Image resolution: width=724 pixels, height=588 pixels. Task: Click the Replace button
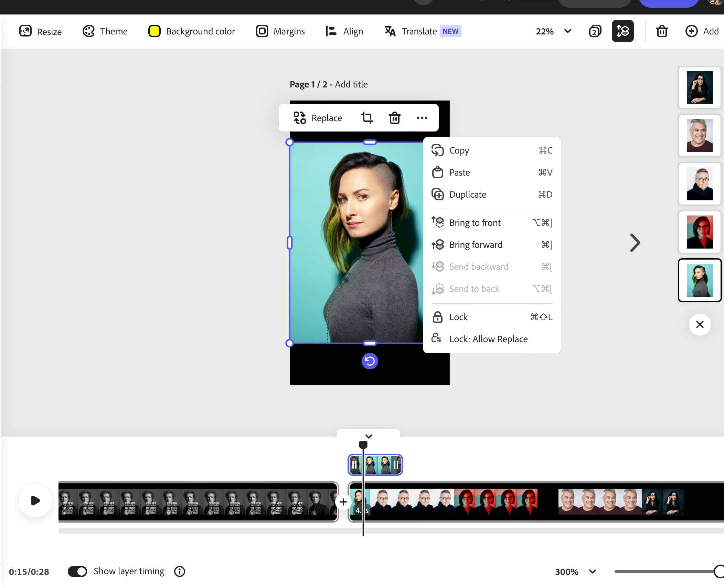318,118
